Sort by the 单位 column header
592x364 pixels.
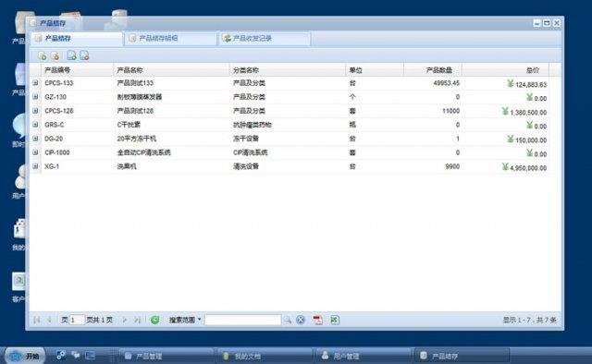375,70
